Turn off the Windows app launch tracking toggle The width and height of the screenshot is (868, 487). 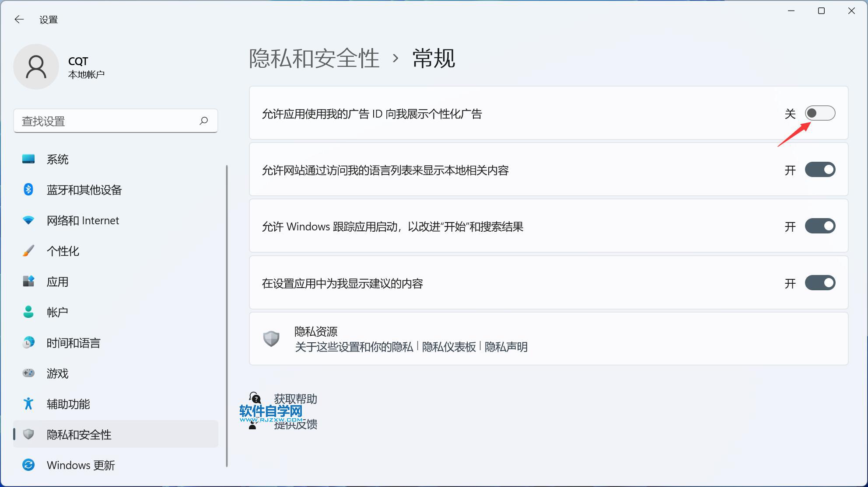pos(820,226)
